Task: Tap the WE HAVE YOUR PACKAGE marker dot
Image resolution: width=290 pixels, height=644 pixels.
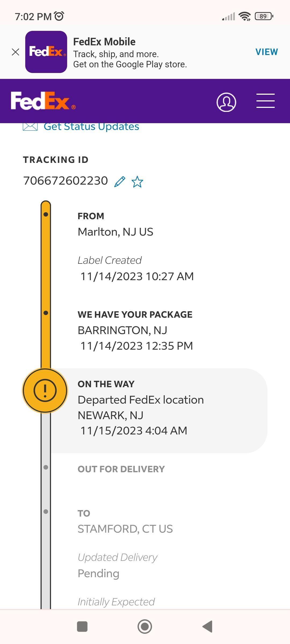Action: 46,313
